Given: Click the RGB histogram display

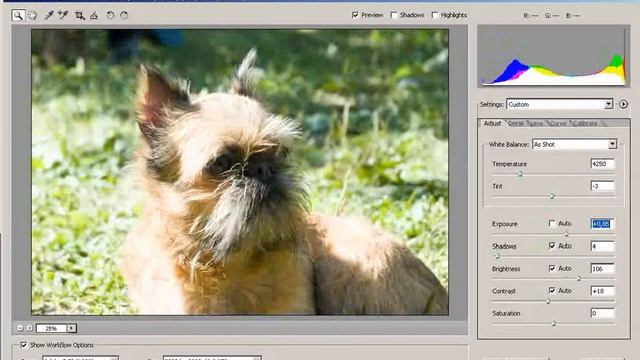Looking at the screenshot, I should (553, 56).
